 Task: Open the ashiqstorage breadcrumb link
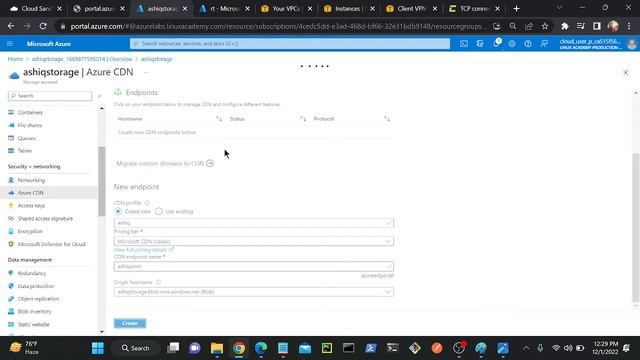click(156, 59)
